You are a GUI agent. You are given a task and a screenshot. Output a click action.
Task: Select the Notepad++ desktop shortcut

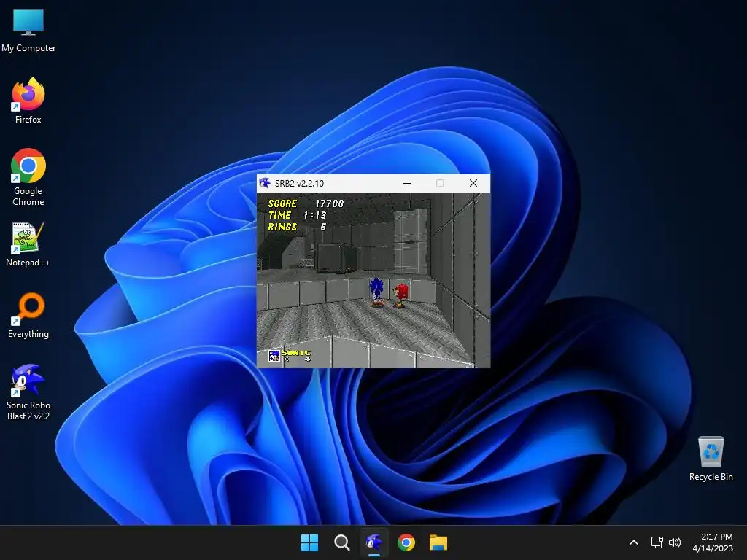28,244
